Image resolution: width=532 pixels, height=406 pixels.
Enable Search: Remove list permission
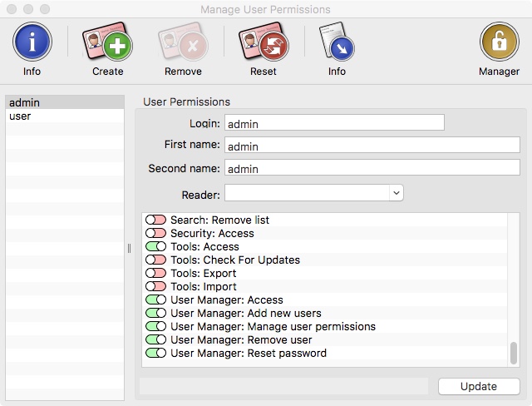click(155, 220)
